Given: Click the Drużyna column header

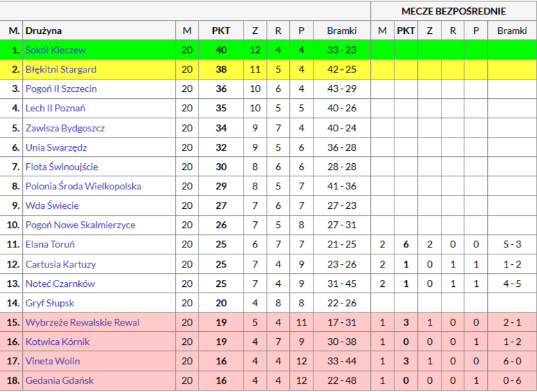Looking at the screenshot, I should coord(44,30).
